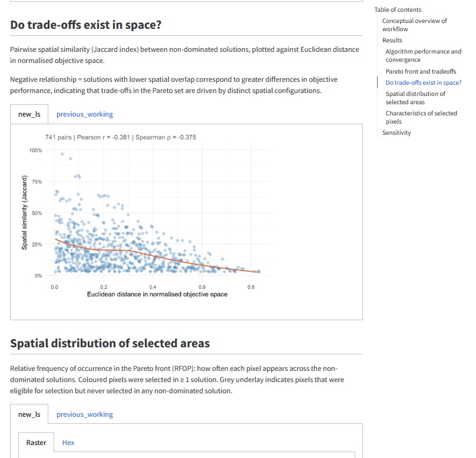Select the Raster sub-tab
This screenshot has height=458, width=476.
36,443
